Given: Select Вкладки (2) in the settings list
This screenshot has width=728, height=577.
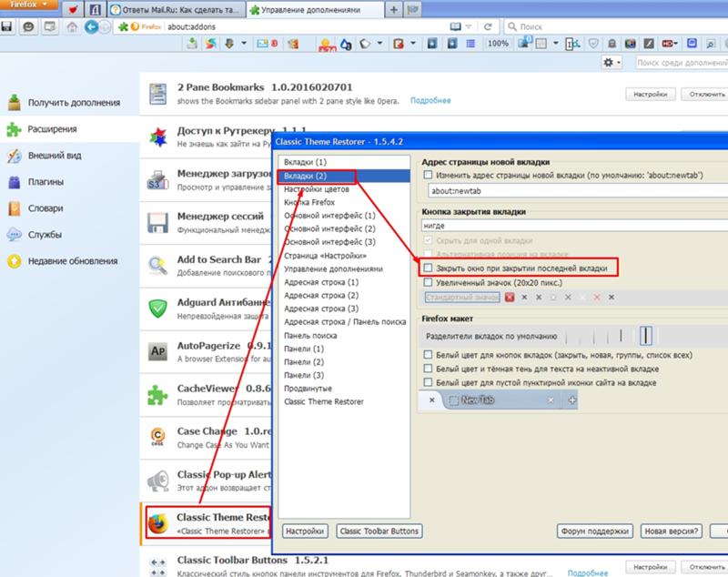Looking at the screenshot, I should pos(344,176).
